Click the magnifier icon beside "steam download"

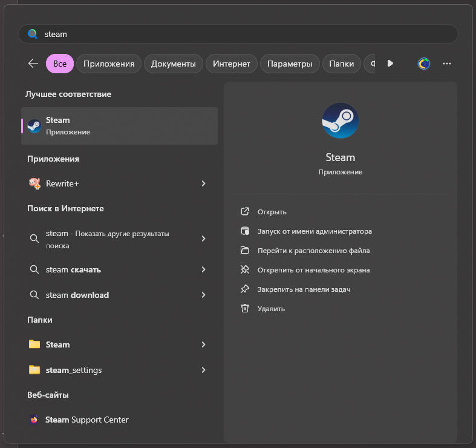click(x=34, y=295)
